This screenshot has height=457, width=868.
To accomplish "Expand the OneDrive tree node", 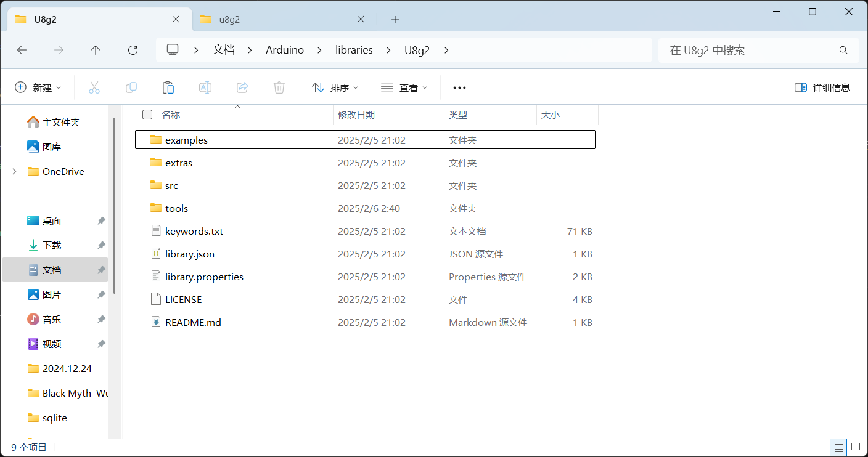I will (x=15, y=172).
